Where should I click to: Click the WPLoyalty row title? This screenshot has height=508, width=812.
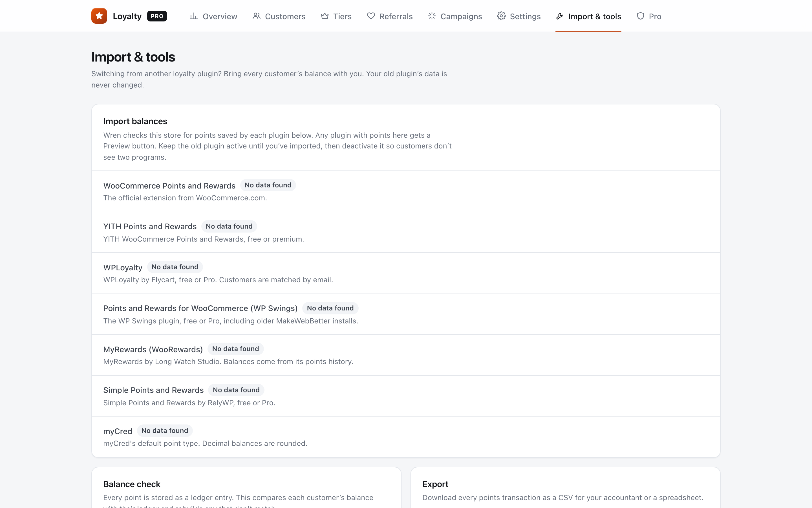[123, 268]
